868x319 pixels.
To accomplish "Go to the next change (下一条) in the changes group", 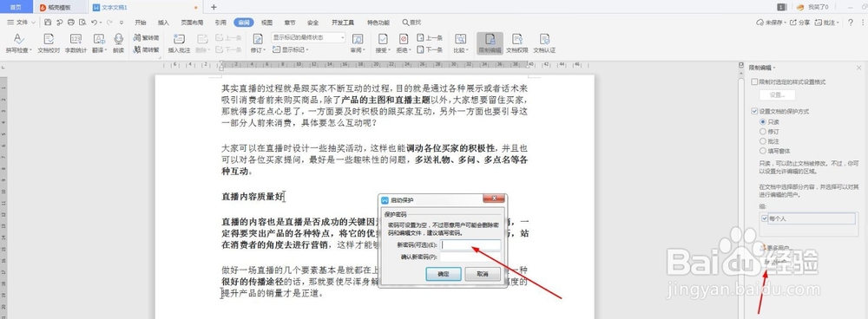I will (430, 49).
